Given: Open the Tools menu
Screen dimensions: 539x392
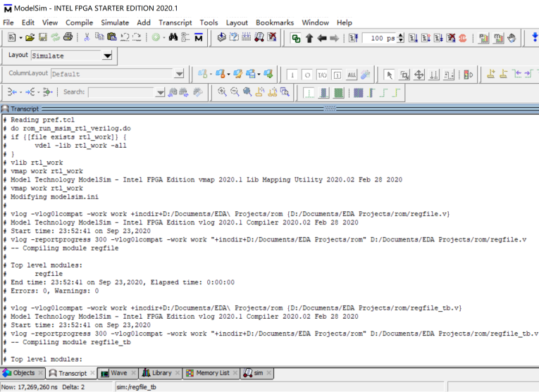Looking at the screenshot, I should [209, 23].
